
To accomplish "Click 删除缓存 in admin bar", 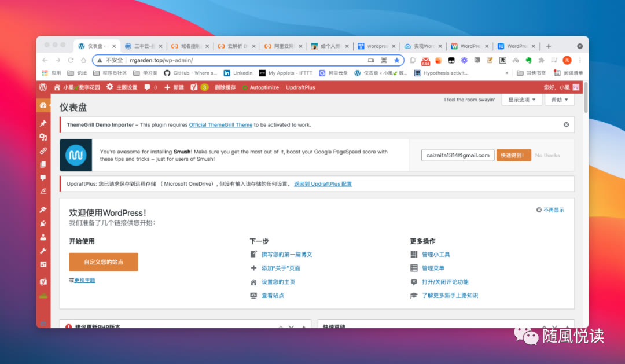I will tap(225, 87).
